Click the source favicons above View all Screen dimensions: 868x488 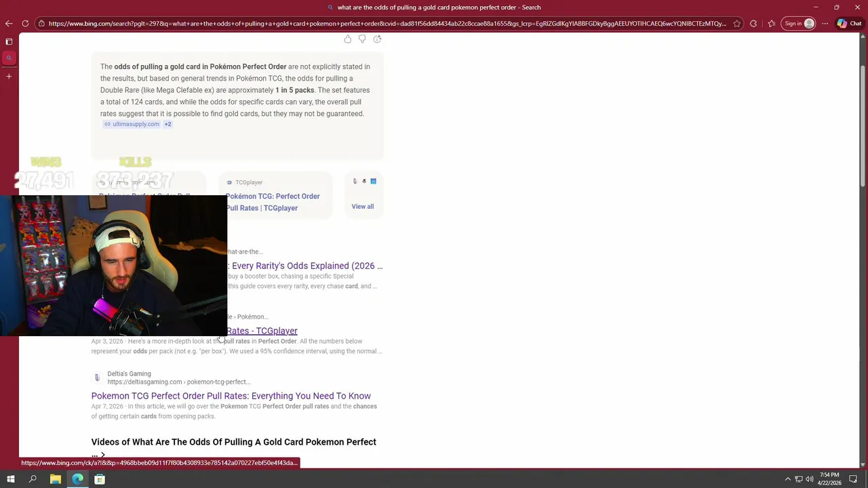point(364,182)
